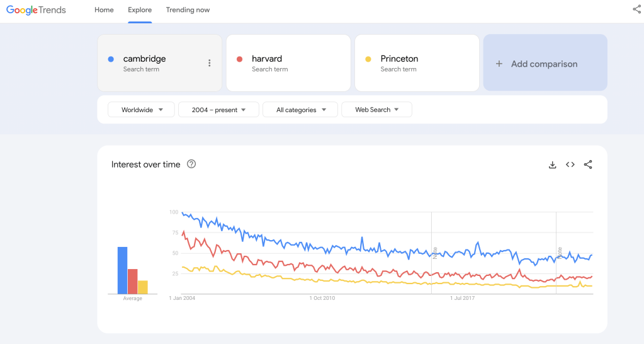Image resolution: width=644 pixels, height=344 pixels.
Task: Open the Worldwide region dropdown
Action: (141, 110)
